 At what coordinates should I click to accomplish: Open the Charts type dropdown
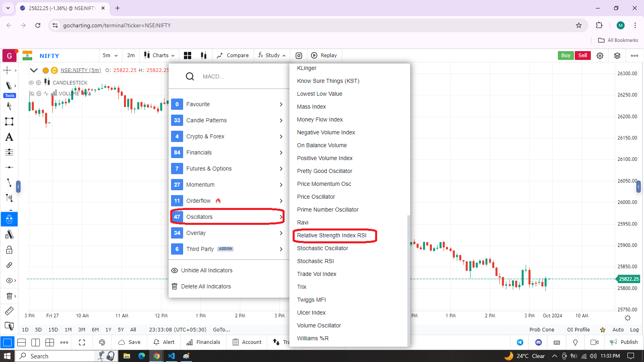[x=159, y=56]
